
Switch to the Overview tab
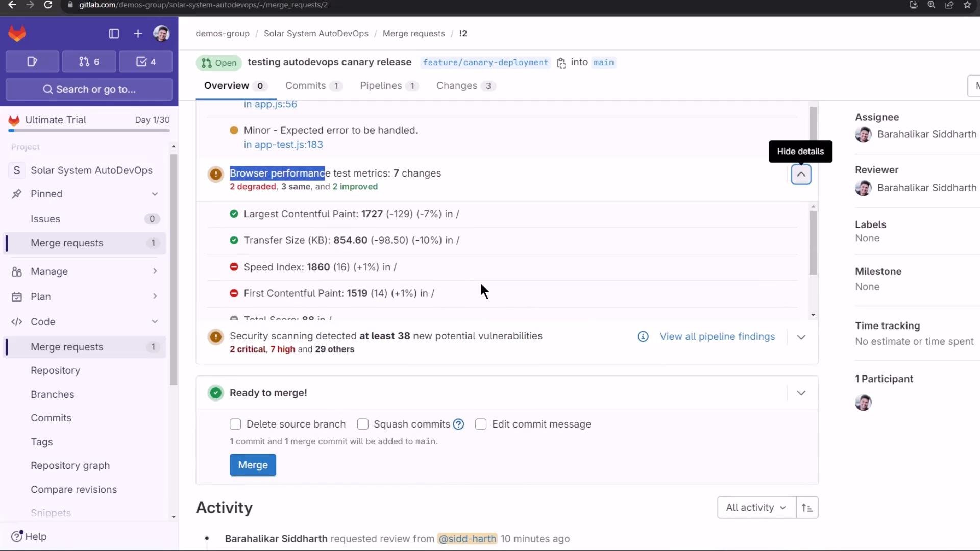pyautogui.click(x=235, y=86)
